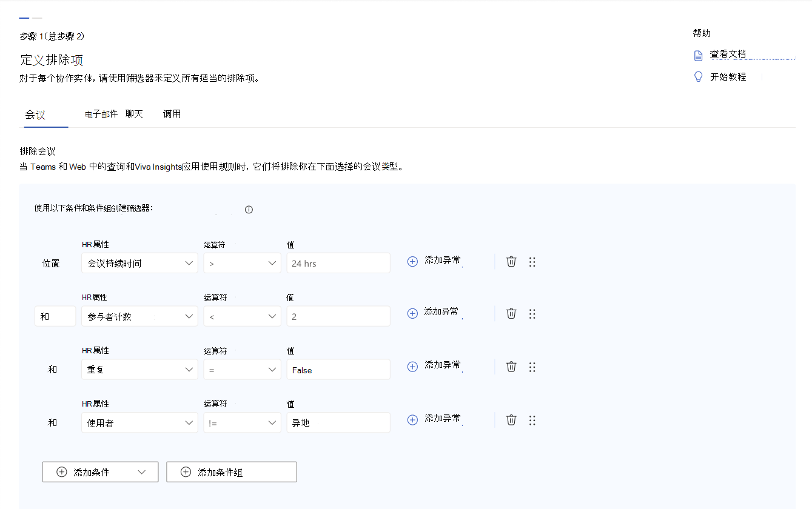The image size is (812, 509).
Task: Open the 和 connector box in 参与者计数 row
Action: (55, 316)
